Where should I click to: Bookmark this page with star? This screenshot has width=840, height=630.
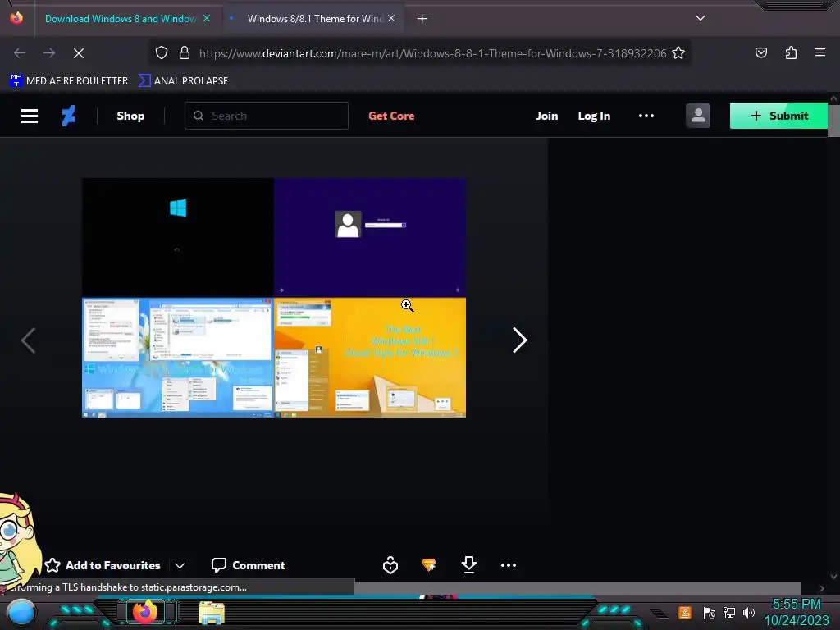click(x=678, y=53)
